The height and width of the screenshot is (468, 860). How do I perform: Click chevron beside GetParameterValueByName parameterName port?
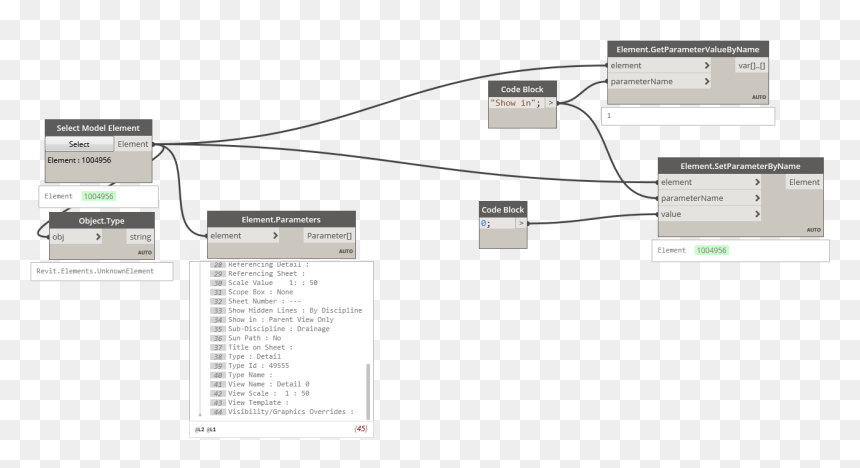click(707, 81)
